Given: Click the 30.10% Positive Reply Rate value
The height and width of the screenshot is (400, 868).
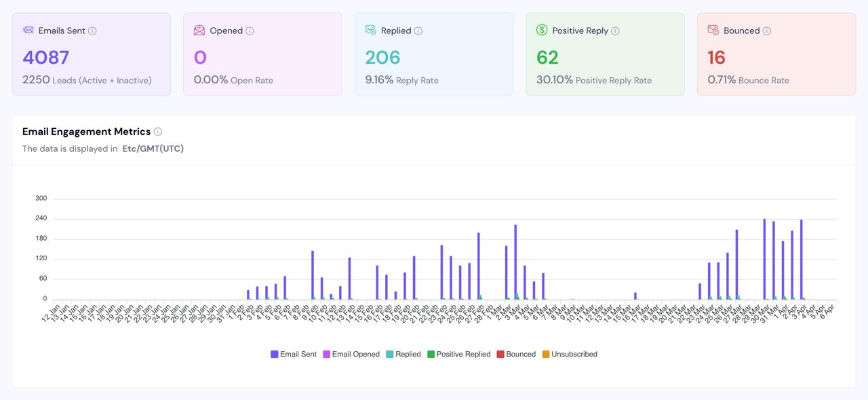Looking at the screenshot, I should coord(594,80).
